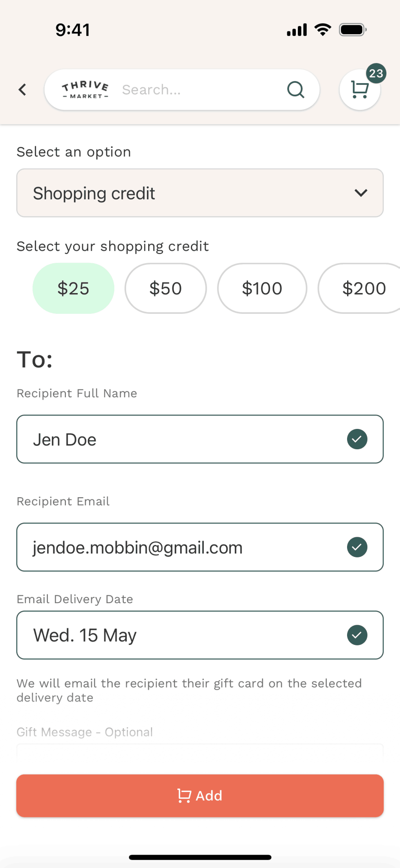Tap the search magnifier icon
This screenshot has height=868, width=400.
pos(296,90)
